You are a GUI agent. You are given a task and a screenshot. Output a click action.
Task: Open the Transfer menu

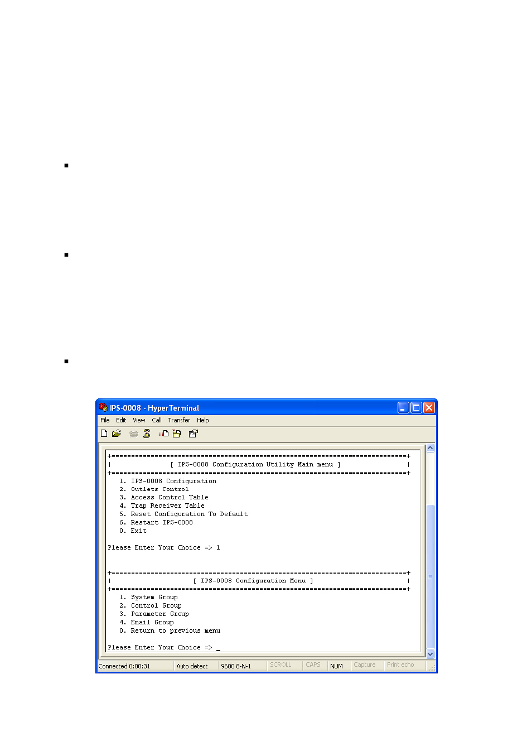[x=179, y=421]
